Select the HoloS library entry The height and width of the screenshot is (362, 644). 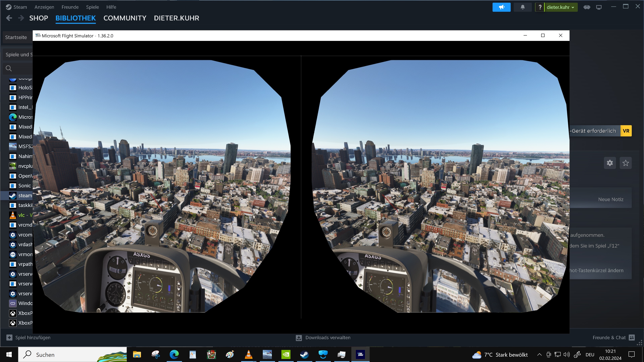pyautogui.click(x=21, y=88)
